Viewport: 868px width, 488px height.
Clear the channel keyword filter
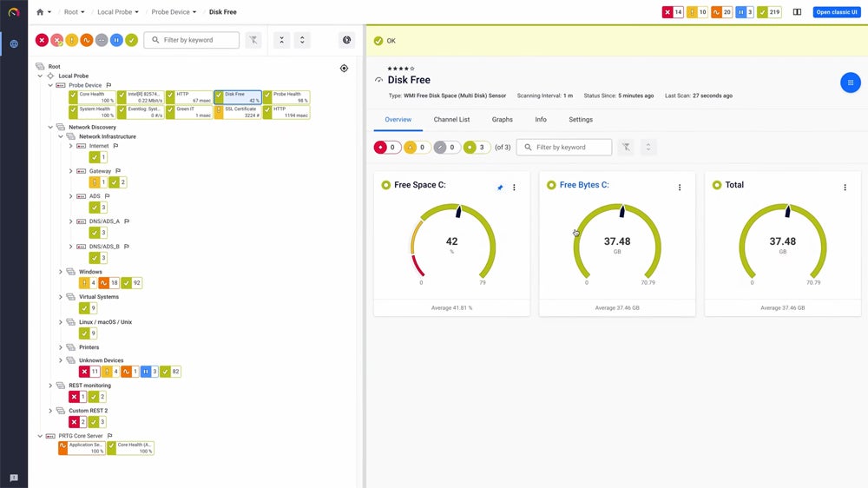(626, 147)
